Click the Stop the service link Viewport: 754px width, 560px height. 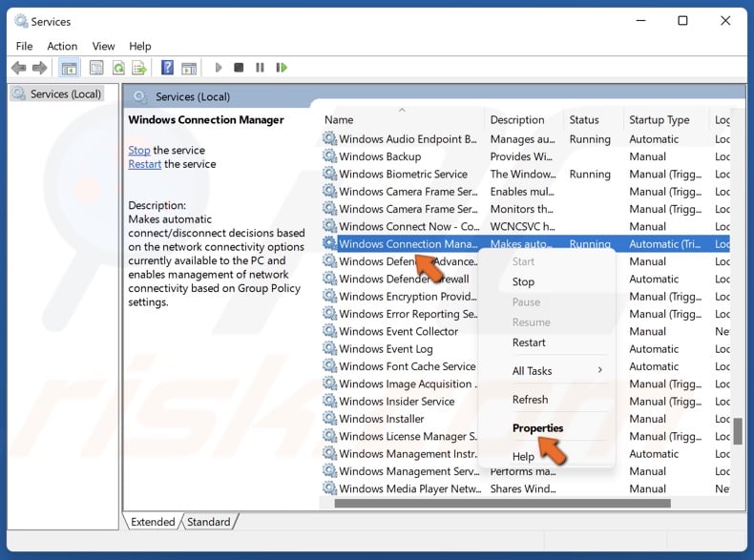pyautogui.click(x=139, y=150)
